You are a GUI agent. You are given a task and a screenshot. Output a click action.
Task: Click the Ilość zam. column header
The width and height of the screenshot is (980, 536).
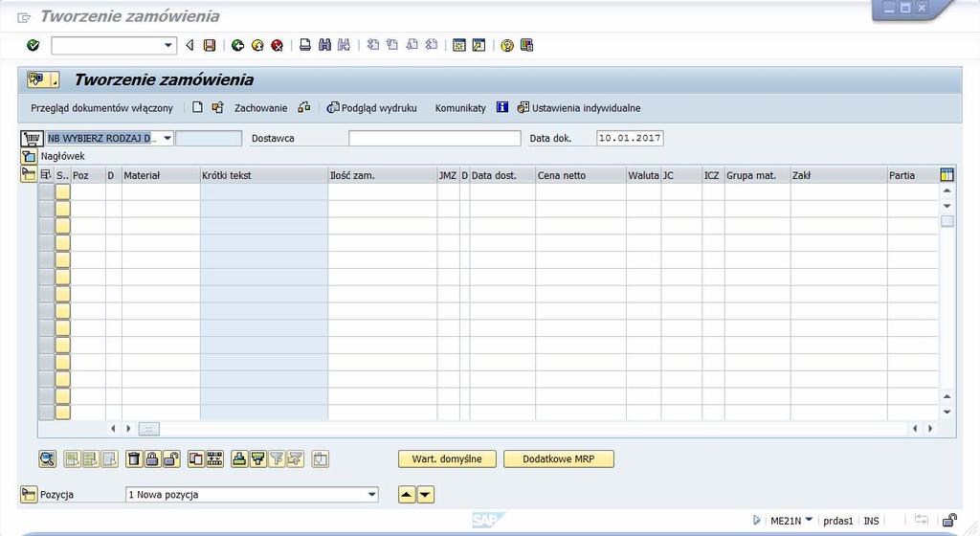[383, 175]
